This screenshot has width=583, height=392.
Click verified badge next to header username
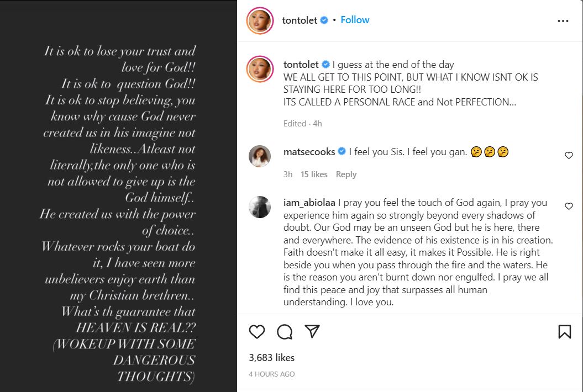324,20
